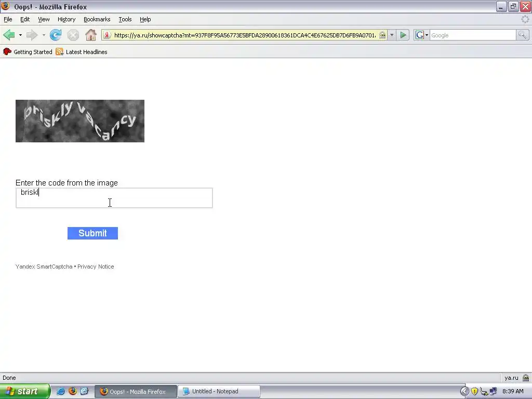The width and height of the screenshot is (532, 399).
Task: Click the briskly vacancy captcha image
Action: pos(80,121)
